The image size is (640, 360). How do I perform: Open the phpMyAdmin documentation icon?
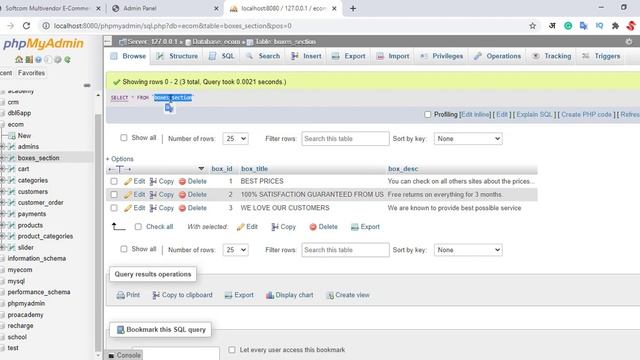pos(38,60)
